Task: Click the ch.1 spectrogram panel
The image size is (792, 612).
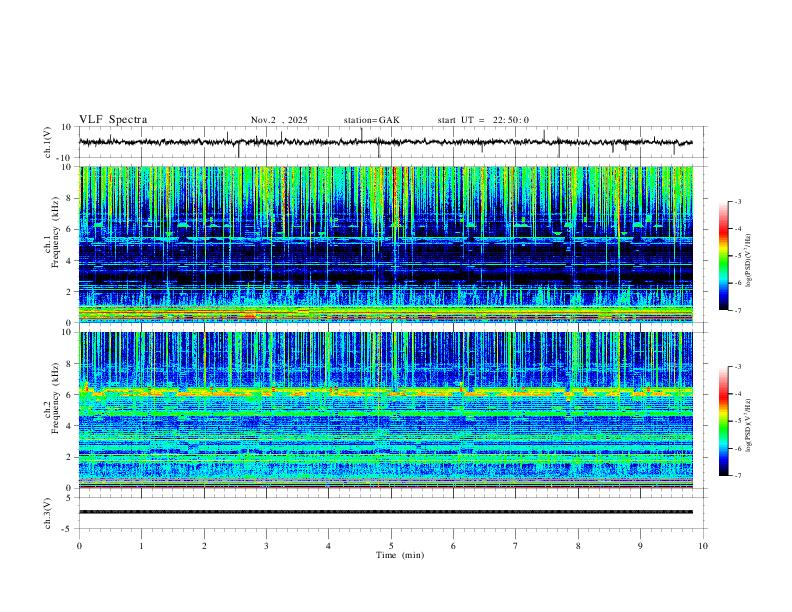Action: tap(386, 244)
